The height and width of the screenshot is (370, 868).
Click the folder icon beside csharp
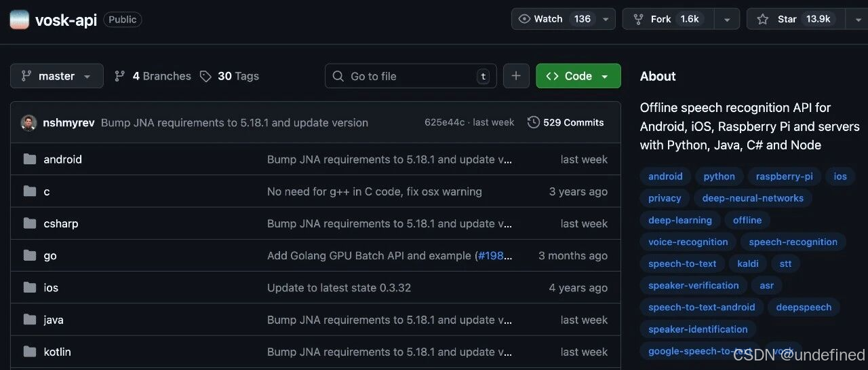[29, 223]
